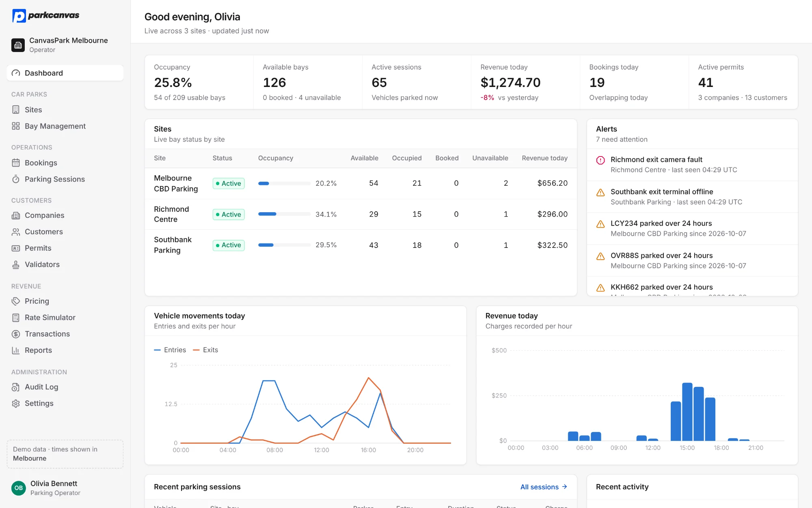The image size is (812, 508).
Task: Click Richmond Centre occupancy progress bar
Action: tap(284, 214)
